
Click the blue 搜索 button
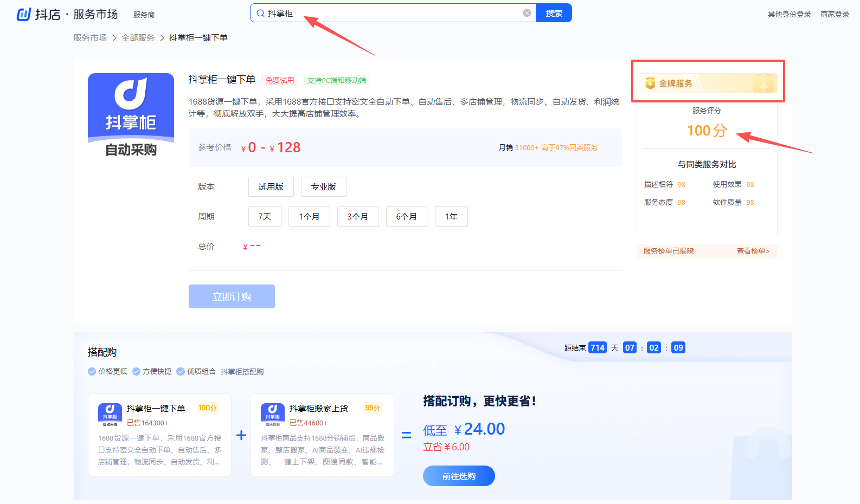point(554,13)
